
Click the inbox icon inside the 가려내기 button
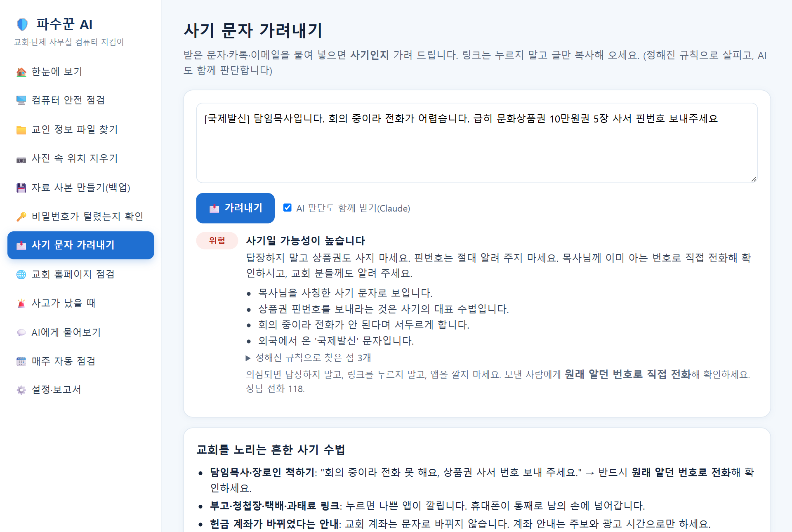point(214,208)
